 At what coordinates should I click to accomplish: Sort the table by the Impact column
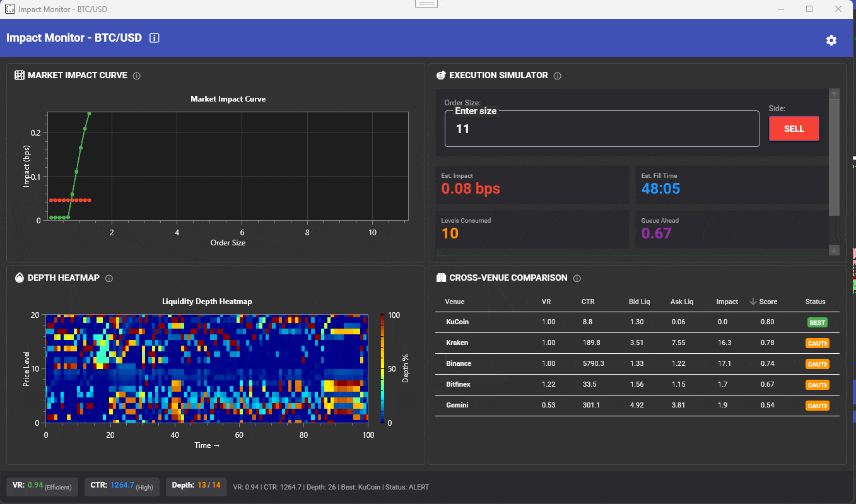pyautogui.click(x=727, y=302)
